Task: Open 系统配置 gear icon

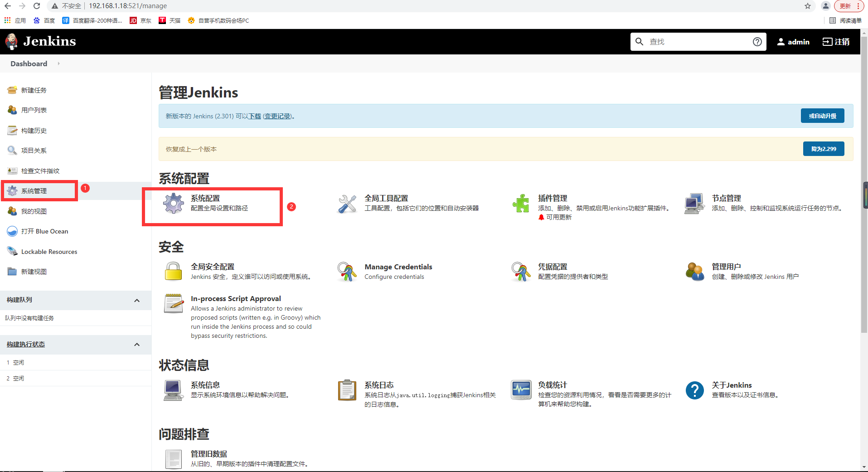Action: [174, 203]
